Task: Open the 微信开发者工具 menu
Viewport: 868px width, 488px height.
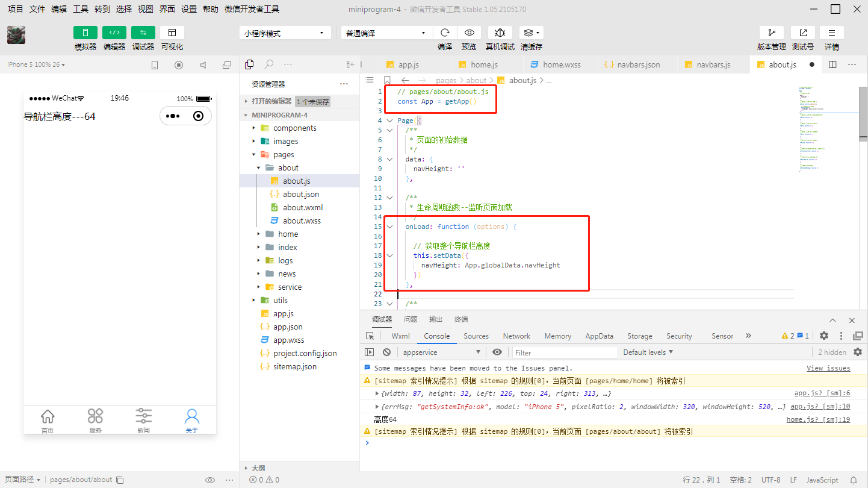Action: tap(252, 9)
